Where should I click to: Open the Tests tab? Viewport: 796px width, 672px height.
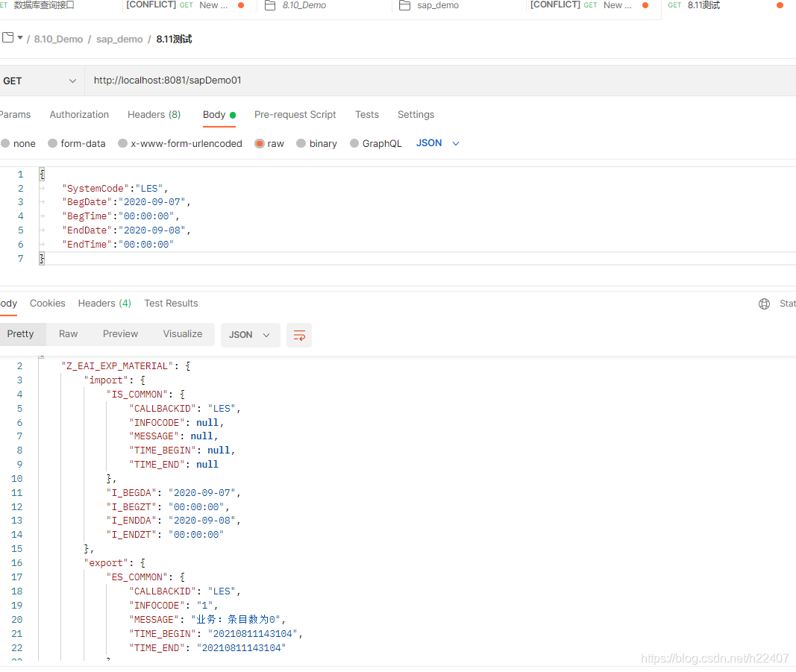[x=367, y=115]
